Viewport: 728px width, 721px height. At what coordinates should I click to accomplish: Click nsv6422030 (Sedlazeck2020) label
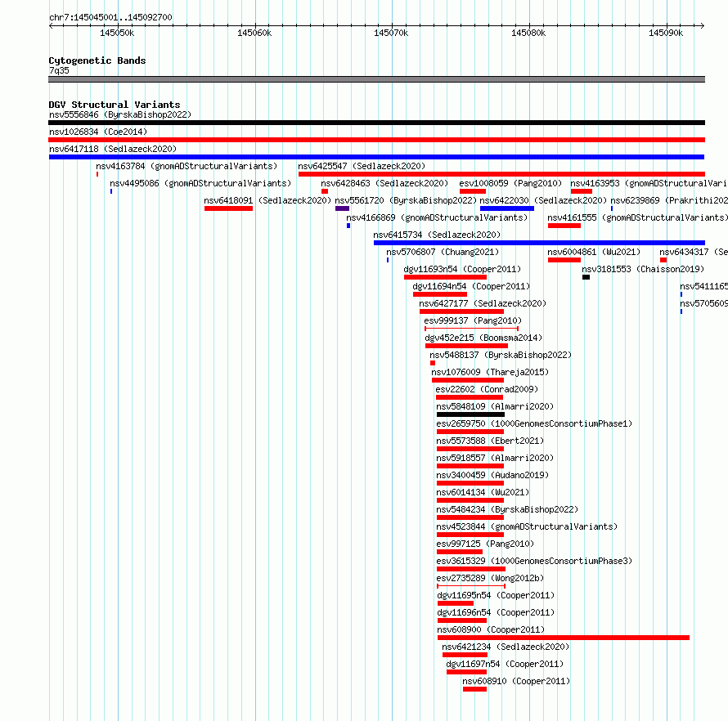click(x=543, y=200)
